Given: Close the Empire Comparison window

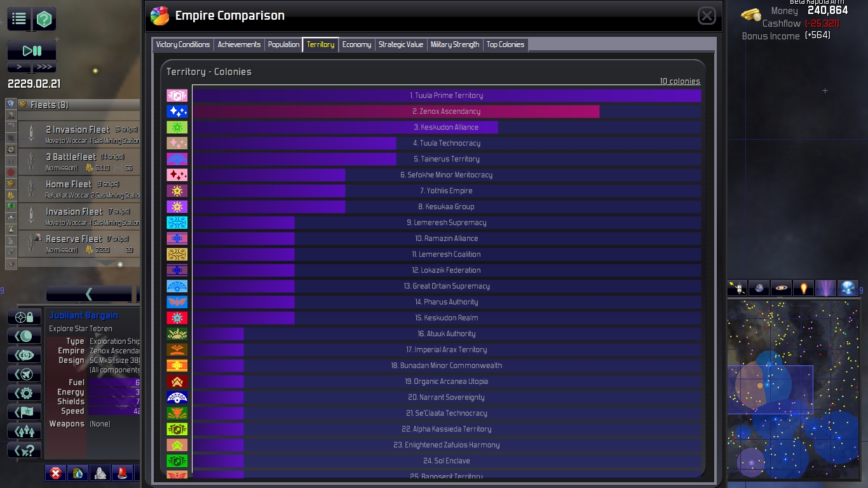Looking at the screenshot, I should [707, 16].
